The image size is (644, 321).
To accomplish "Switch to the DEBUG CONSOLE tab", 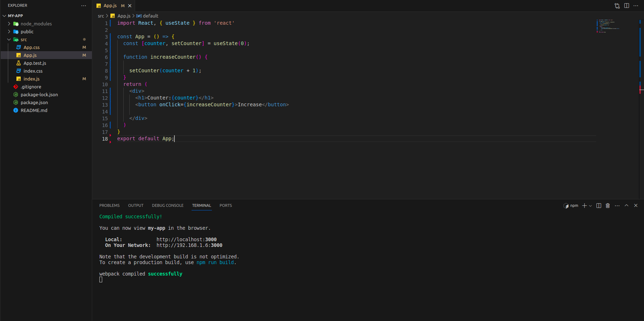I will (x=168, y=206).
